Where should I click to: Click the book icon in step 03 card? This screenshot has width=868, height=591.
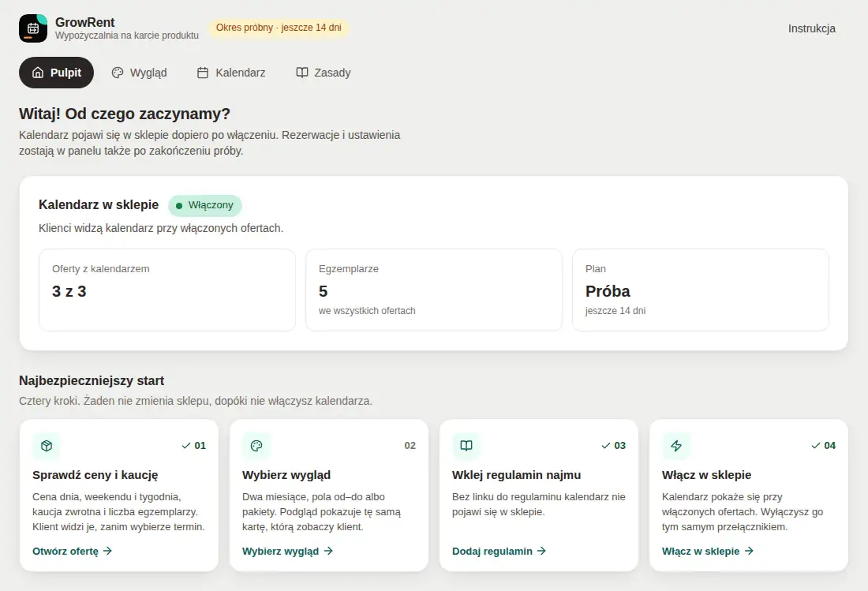466,446
